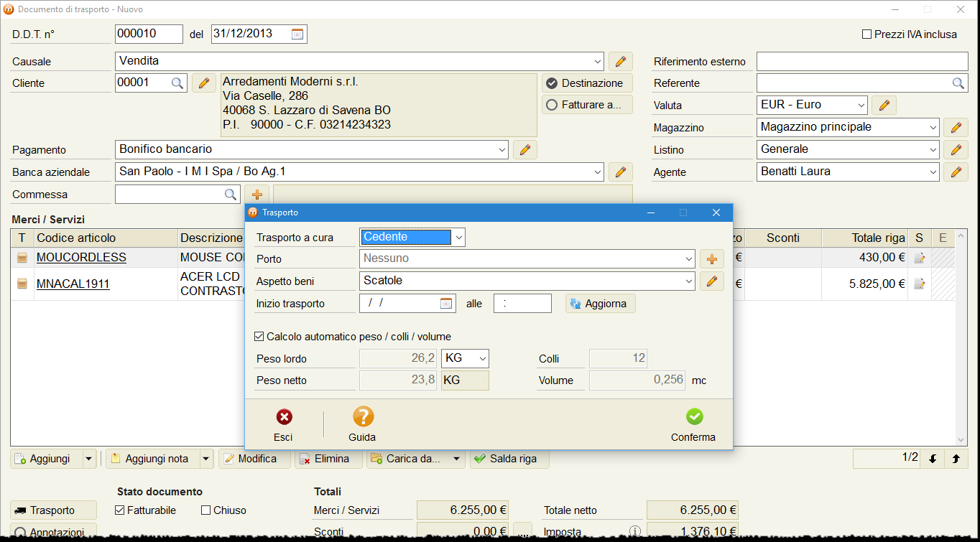Image resolution: width=980 pixels, height=542 pixels.
Task: Edit the Pagamento with its pencil icon
Action: pos(525,149)
